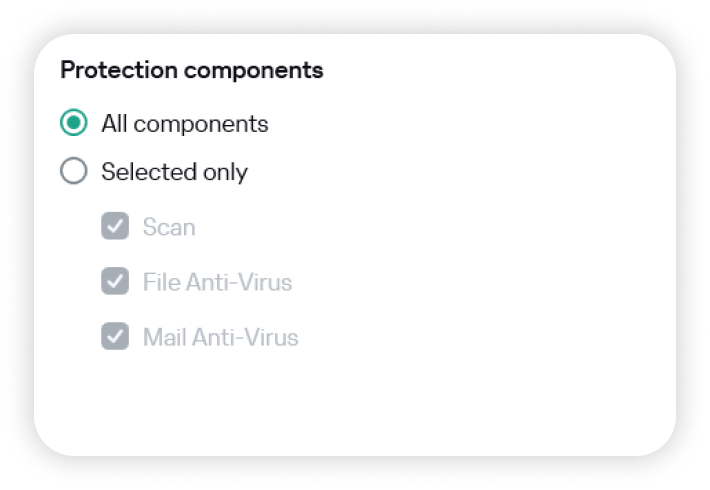Switch protection to Selected only mode
Screen dimensions: 710x490
[x=74, y=172]
